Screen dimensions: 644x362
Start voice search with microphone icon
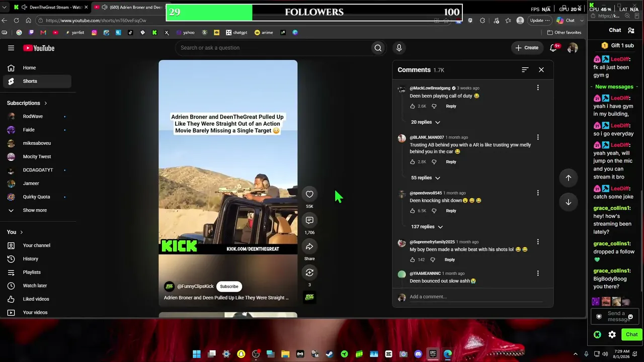coord(399,48)
